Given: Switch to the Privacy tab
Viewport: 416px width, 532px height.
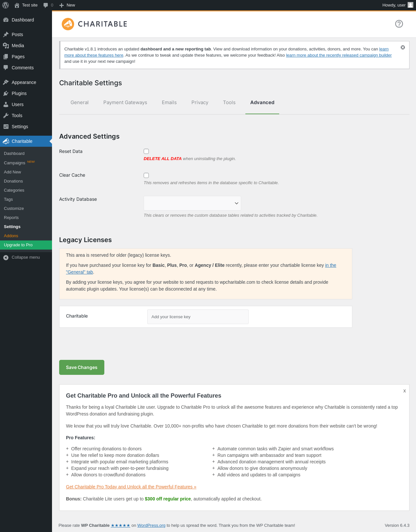Looking at the screenshot, I should (x=200, y=102).
